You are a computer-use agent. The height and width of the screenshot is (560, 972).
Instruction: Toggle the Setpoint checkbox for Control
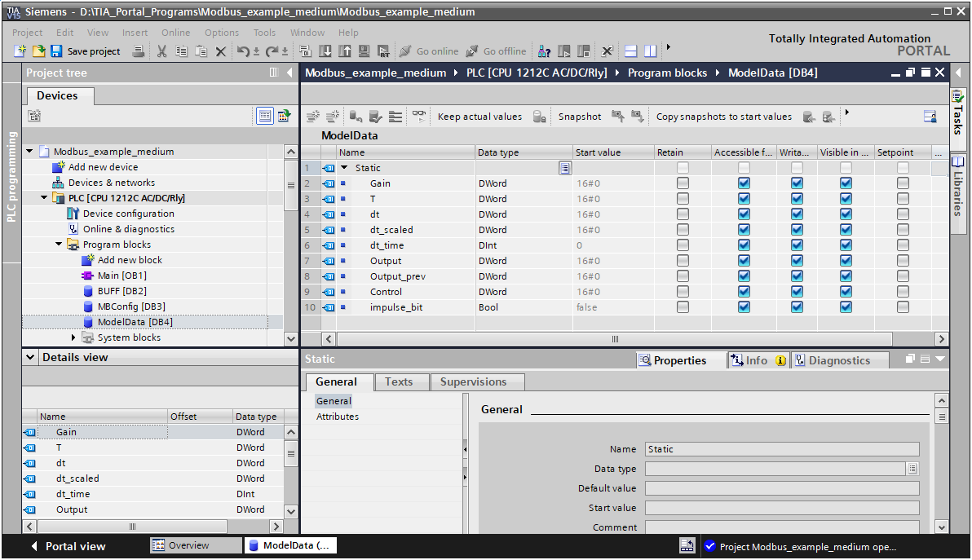point(903,292)
